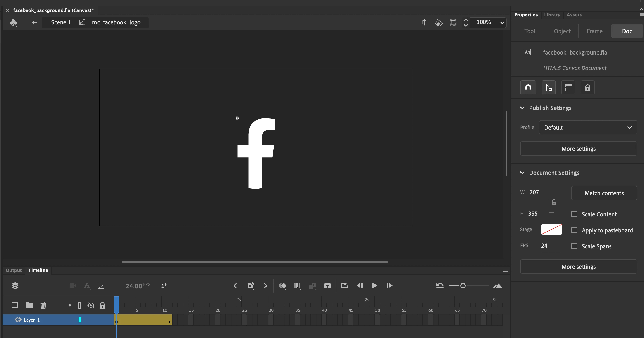Screen dimensions: 644x338
Task: Open the Profile Default dropdown
Action: coord(588,128)
